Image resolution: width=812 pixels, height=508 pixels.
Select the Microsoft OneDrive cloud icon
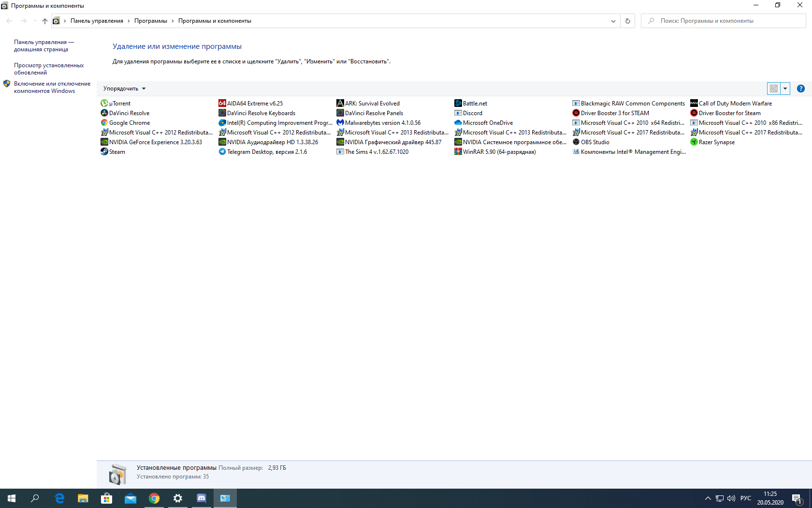click(458, 122)
